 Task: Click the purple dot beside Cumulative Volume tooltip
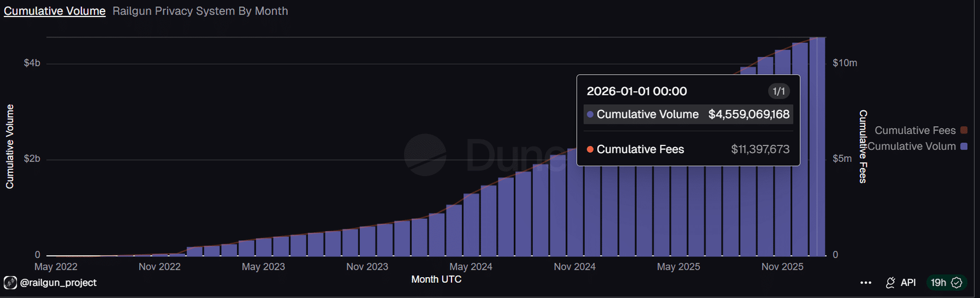[x=590, y=115]
